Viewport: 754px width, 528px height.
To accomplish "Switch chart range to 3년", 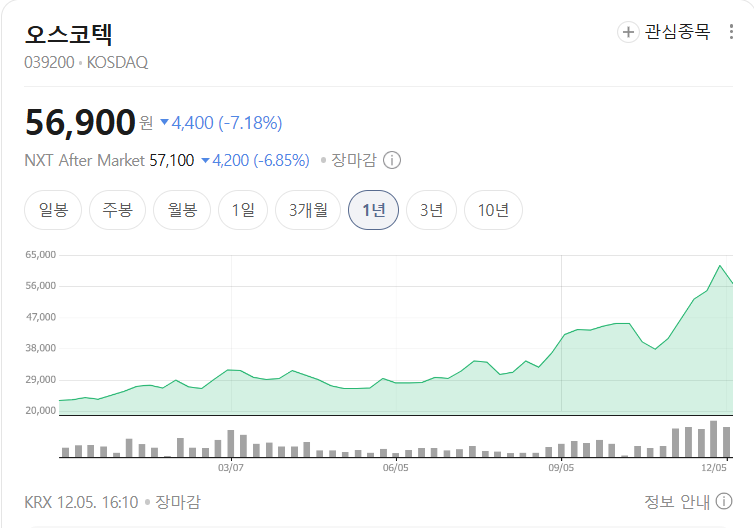I will pyautogui.click(x=431, y=210).
